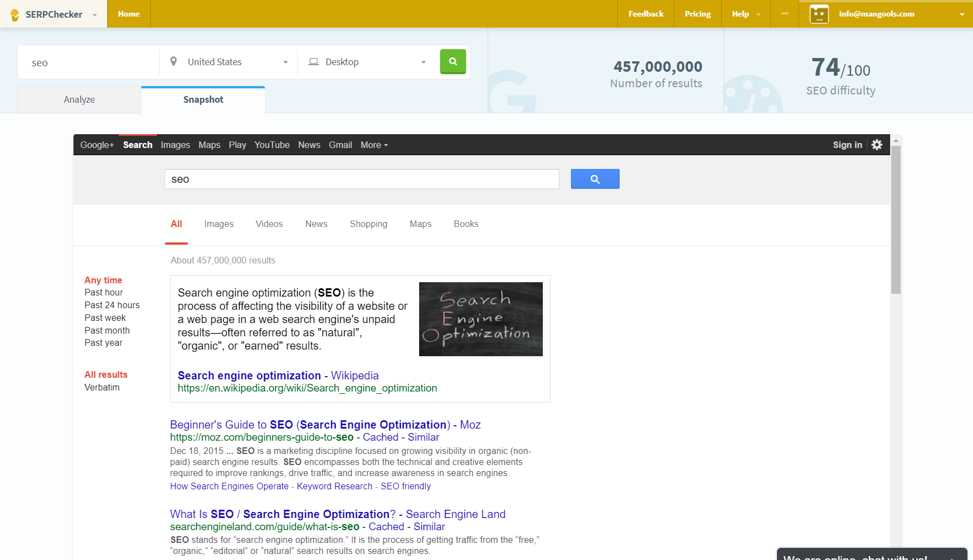Select the Shopping results tab

tap(368, 224)
